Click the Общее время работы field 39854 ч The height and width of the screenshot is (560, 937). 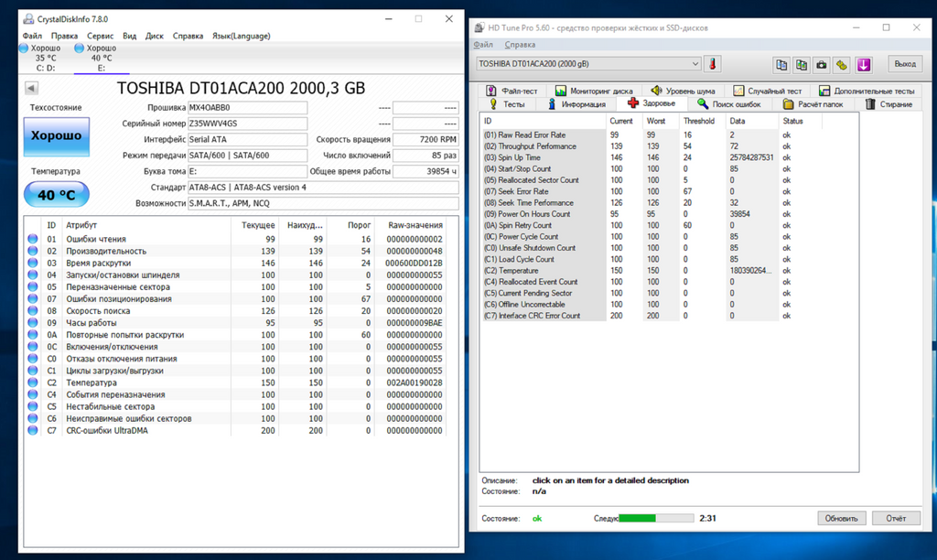(x=425, y=171)
